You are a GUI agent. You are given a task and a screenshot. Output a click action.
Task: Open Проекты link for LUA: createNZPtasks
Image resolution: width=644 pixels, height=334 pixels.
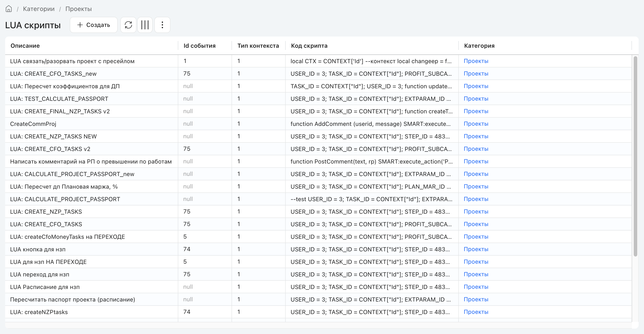[x=476, y=312]
